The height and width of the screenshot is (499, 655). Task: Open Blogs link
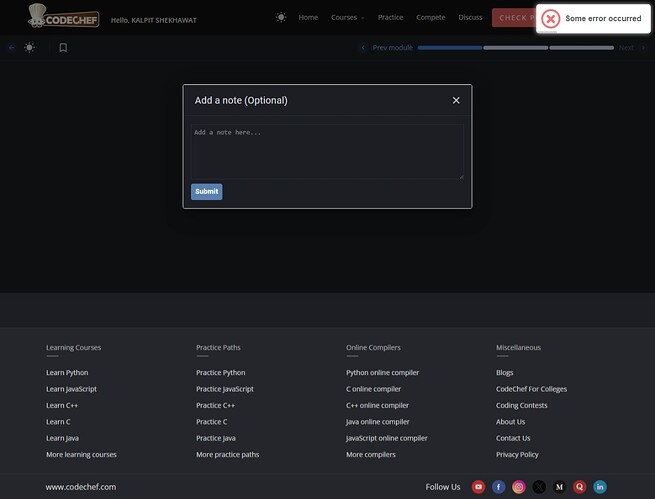[x=505, y=372]
